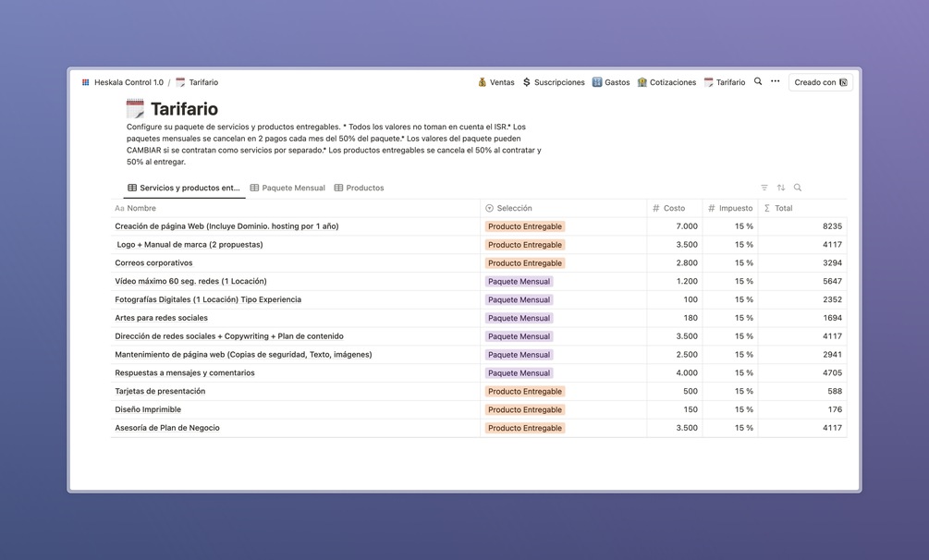929x560 pixels.
Task: Click the Total column sigma icon
Action: [x=767, y=208]
